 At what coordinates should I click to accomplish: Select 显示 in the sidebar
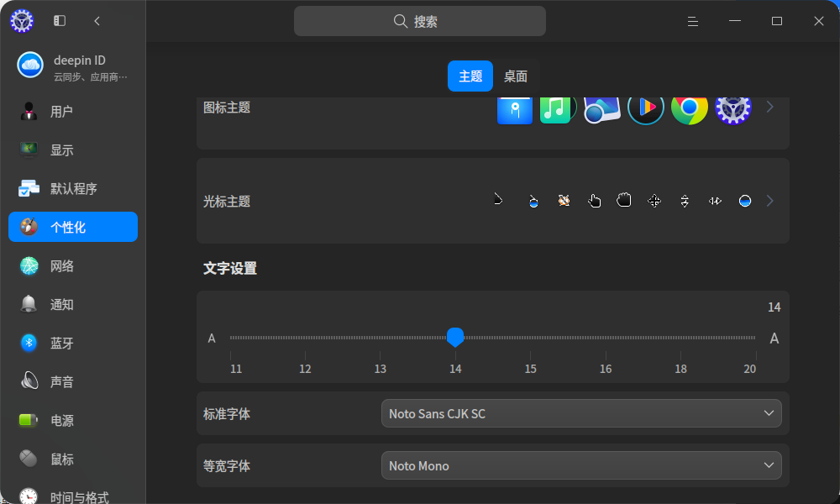[x=73, y=150]
